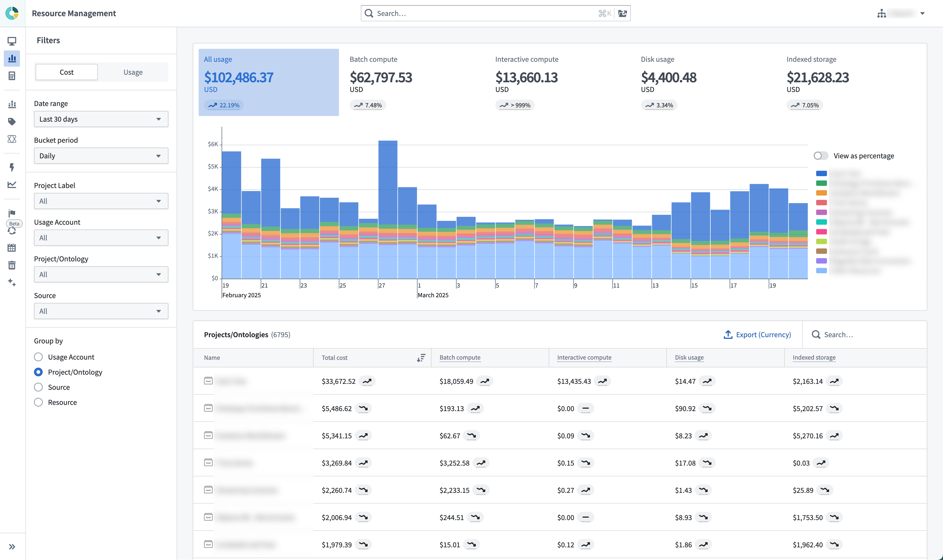Click Export (Currency) button
The image size is (943, 560).
[757, 335]
